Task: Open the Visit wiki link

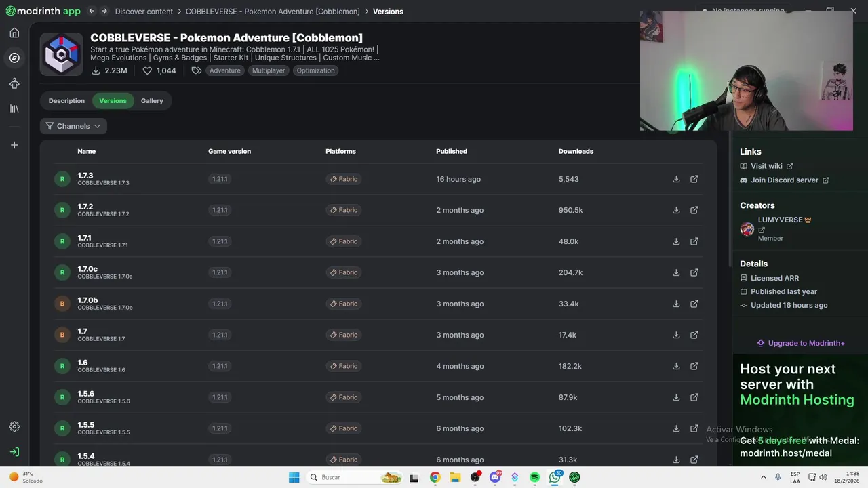Action: click(x=766, y=166)
